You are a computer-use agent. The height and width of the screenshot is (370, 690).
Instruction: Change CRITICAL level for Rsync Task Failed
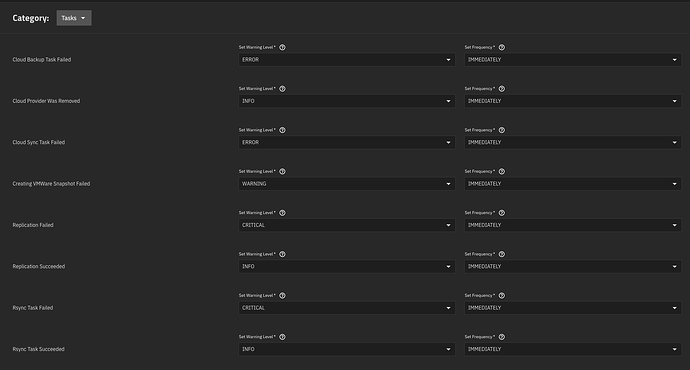(x=347, y=308)
